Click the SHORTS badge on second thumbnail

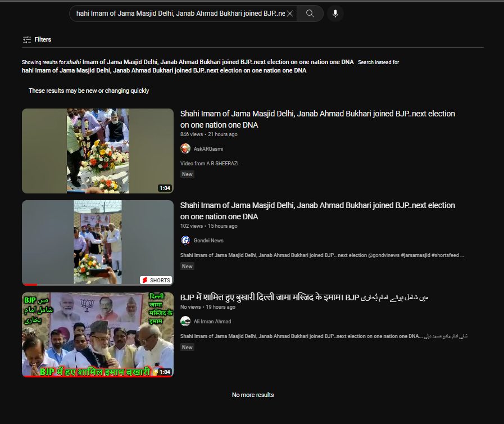pyautogui.click(x=156, y=280)
